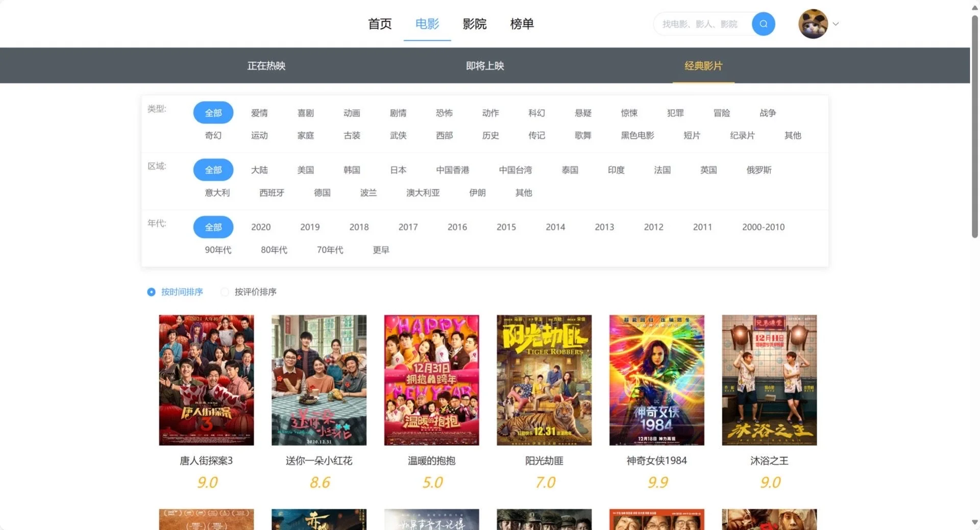Switch to the 即将上映 tab
Viewport: 980px width, 530px height.
[485, 66]
